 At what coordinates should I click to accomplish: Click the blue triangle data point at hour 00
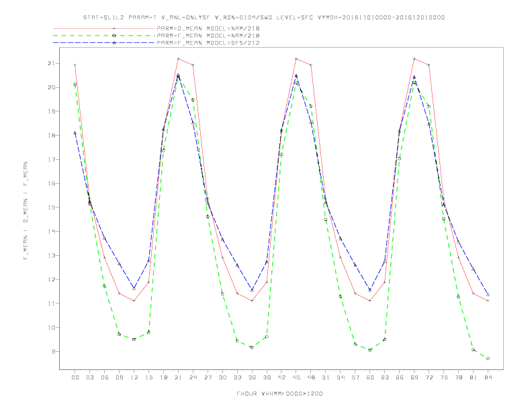click(x=75, y=133)
